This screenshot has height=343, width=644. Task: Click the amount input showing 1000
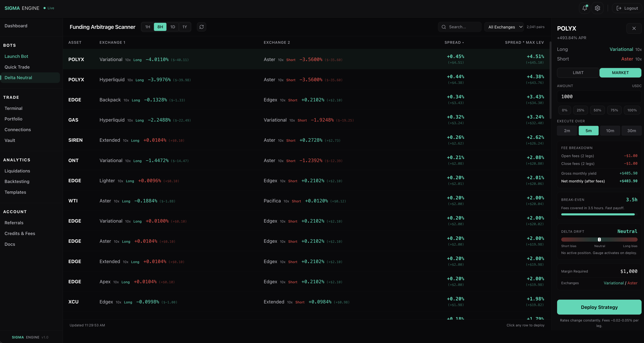coord(599,97)
